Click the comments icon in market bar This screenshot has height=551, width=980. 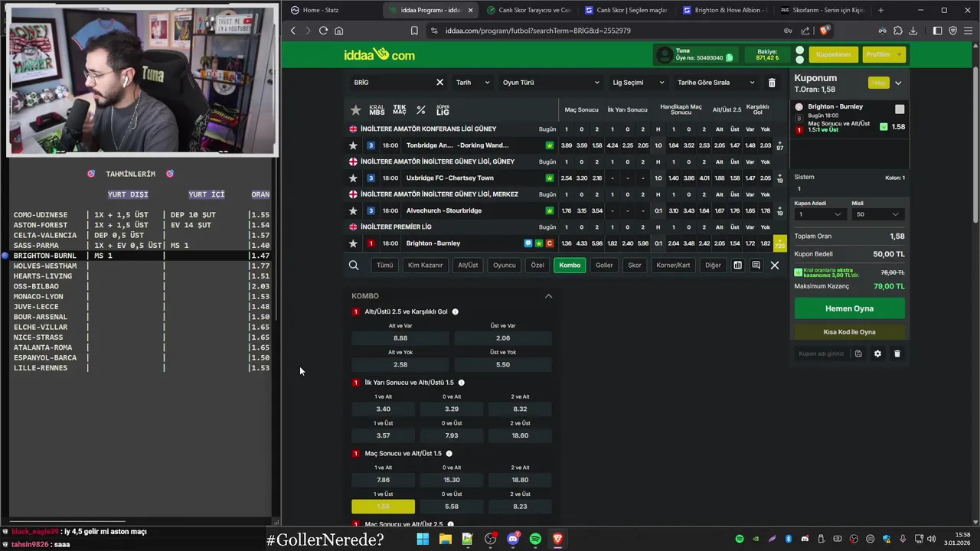[756, 266]
